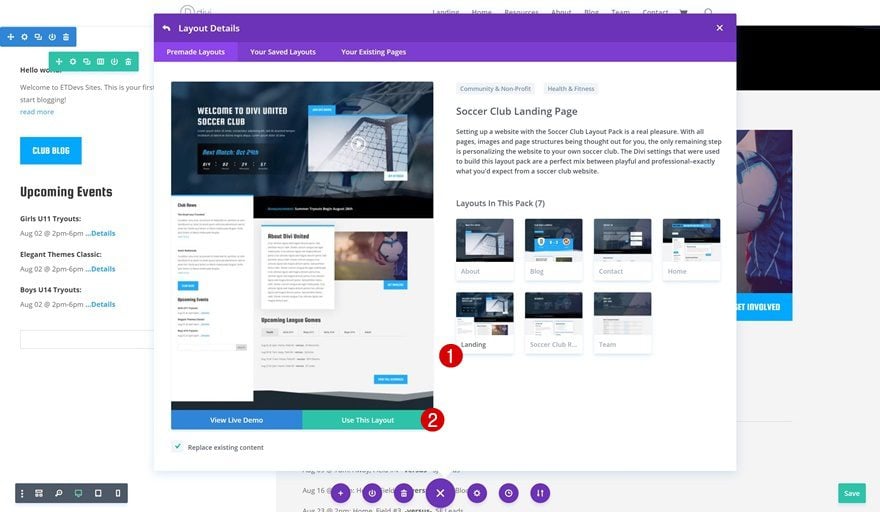
Task: Open wireframe view icon in bottom-left toolbar
Action: point(39,493)
